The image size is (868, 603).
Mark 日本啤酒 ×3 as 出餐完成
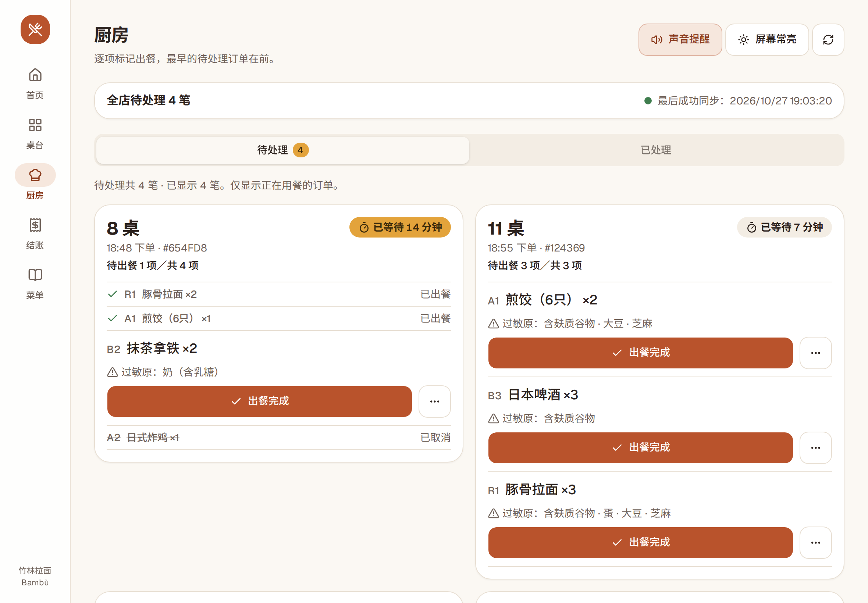tap(640, 448)
